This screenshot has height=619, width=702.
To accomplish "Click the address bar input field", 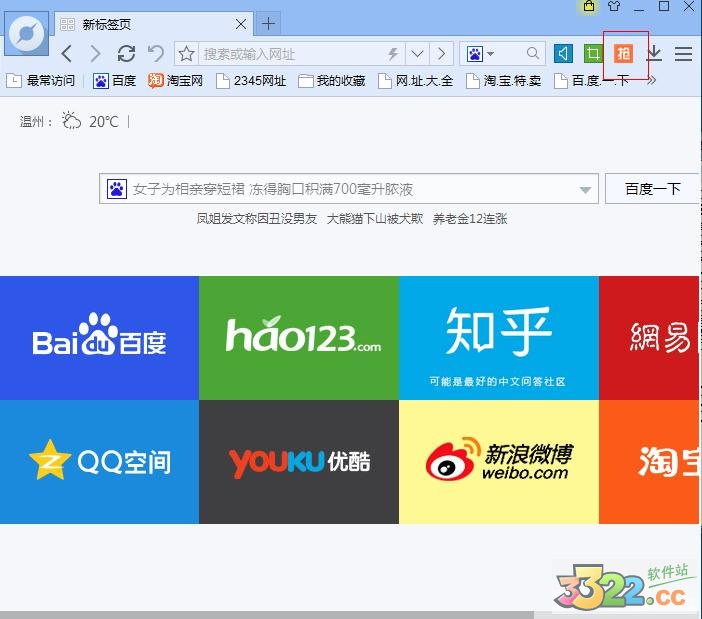I will point(292,54).
